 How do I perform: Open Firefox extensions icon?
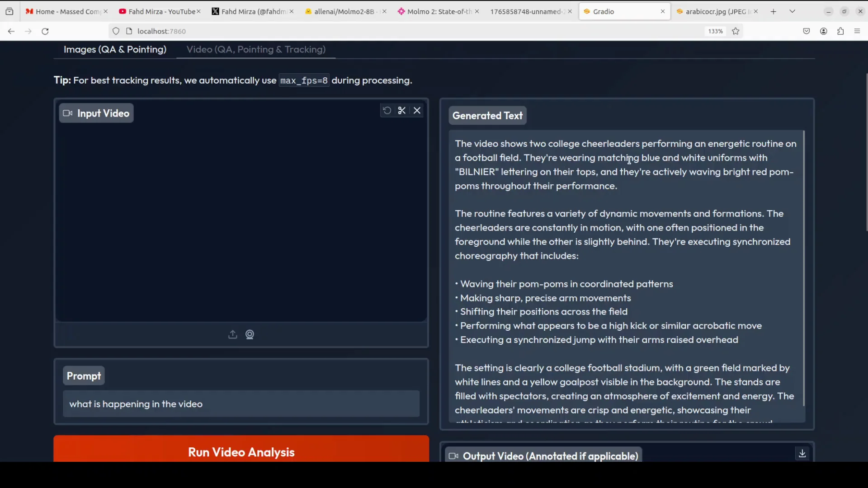point(840,31)
